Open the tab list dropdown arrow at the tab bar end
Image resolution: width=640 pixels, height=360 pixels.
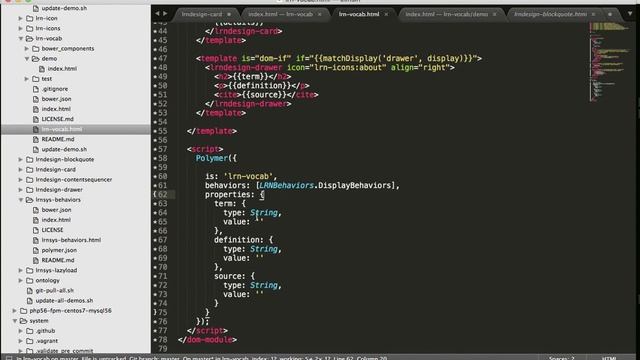coord(630,14)
